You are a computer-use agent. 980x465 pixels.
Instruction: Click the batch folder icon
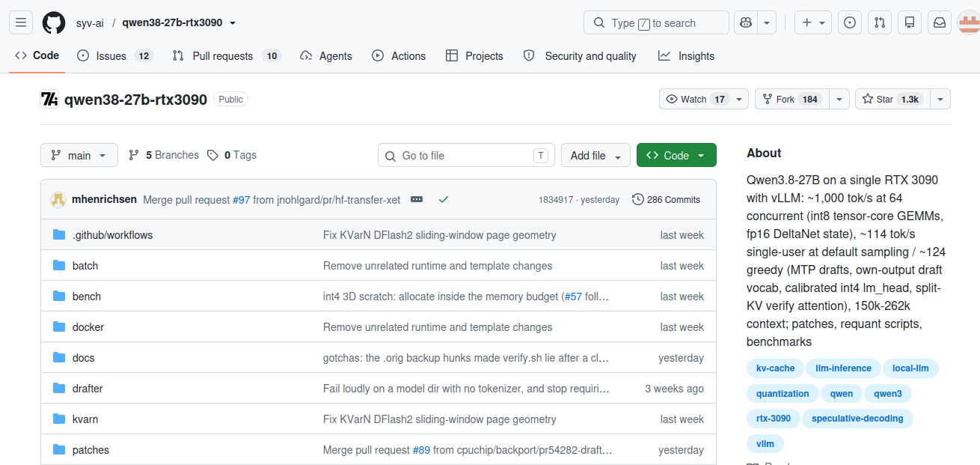click(x=59, y=266)
